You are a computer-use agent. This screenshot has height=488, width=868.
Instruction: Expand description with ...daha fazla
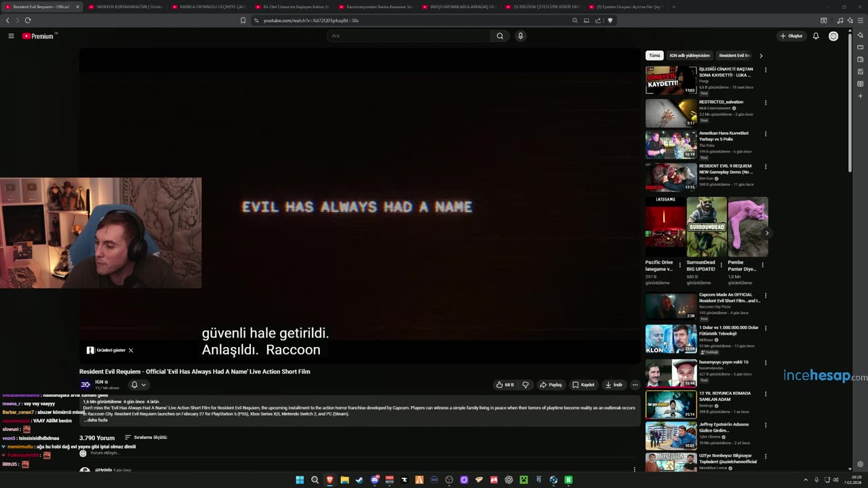click(96, 420)
